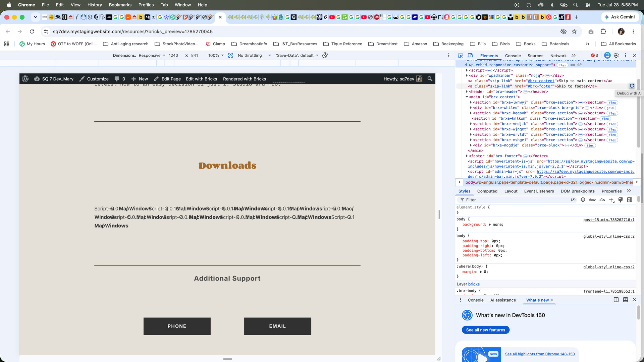Screen dimensions: 644x362
Task: Click the admin bar search magnifier icon
Action: tap(430, 79)
